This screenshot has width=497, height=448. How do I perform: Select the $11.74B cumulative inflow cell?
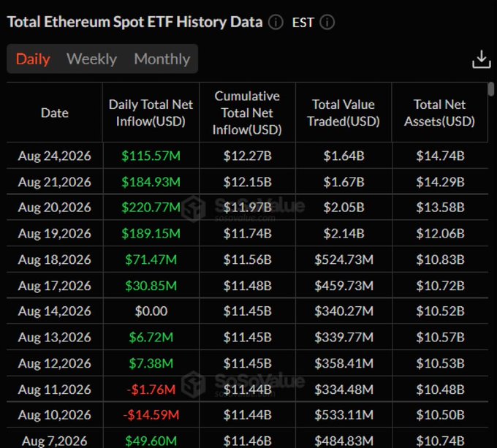click(247, 234)
